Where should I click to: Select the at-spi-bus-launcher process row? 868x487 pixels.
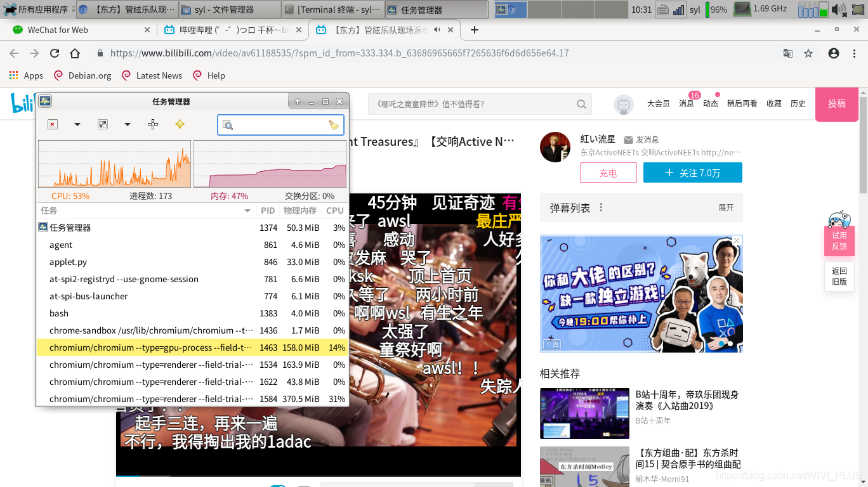pyautogui.click(x=192, y=296)
